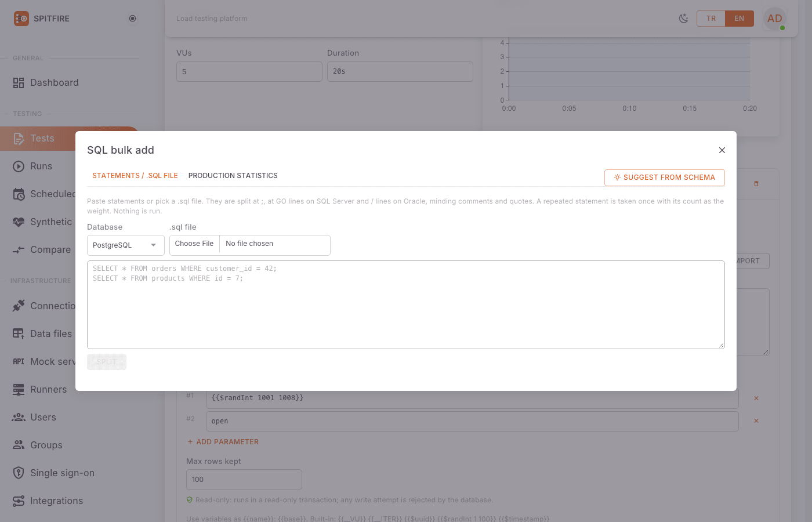
Task: Open Synthetic heartbeat icon in sidebar
Action: tap(19, 222)
